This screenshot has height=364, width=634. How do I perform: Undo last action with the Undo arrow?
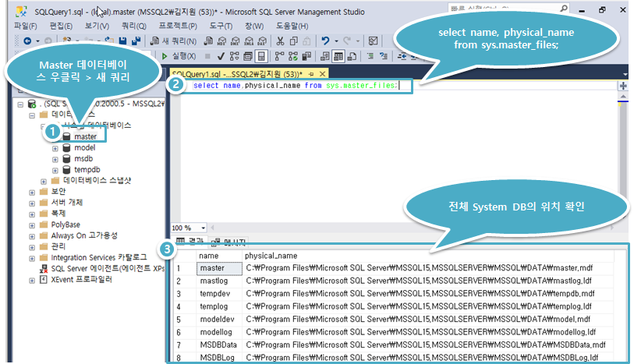tap(325, 41)
